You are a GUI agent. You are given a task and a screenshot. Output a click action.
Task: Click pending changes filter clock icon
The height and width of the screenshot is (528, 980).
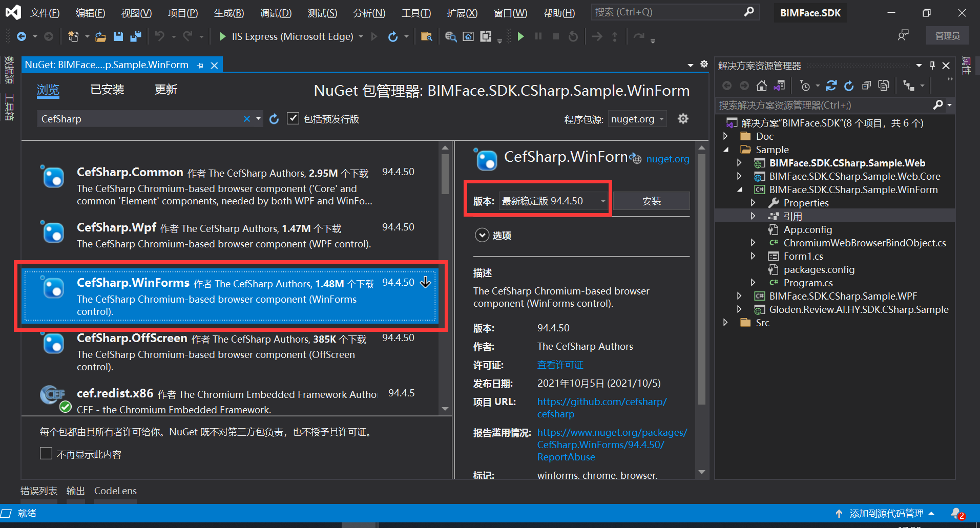tap(805, 86)
